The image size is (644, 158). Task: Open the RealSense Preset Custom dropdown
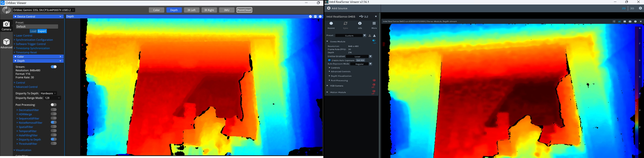[351, 36]
